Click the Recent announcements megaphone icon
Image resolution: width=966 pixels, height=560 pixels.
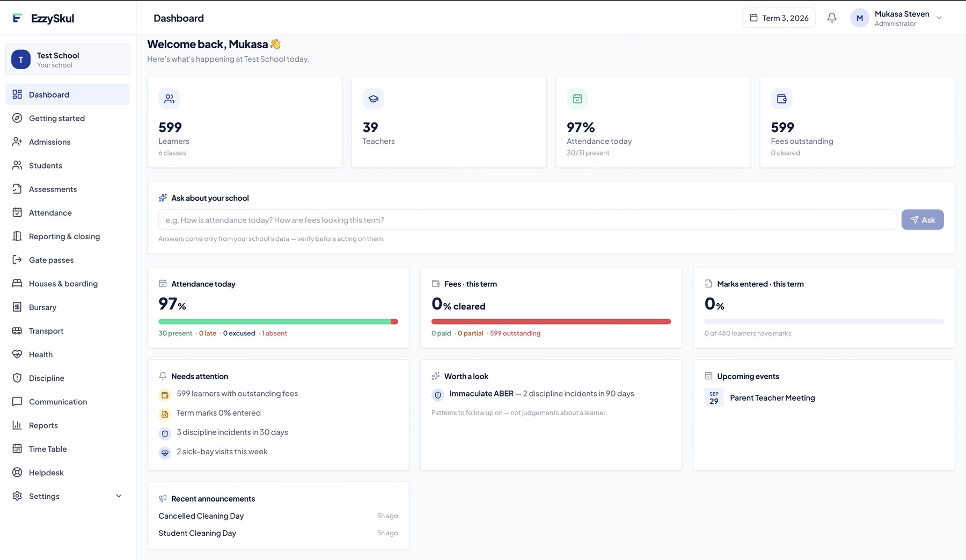point(163,498)
